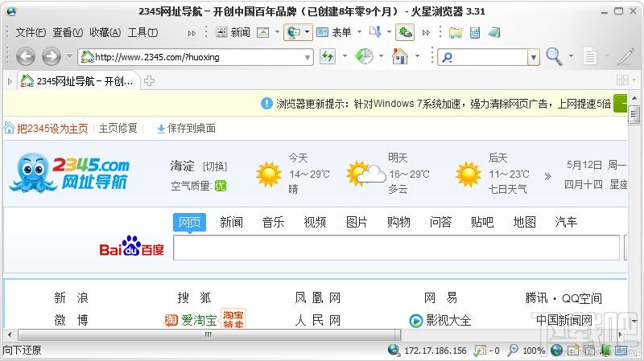The image size is (644, 361).
Task: Click the blue panel icon at status bar end
Action: pyautogui.click(x=621, y=351)
